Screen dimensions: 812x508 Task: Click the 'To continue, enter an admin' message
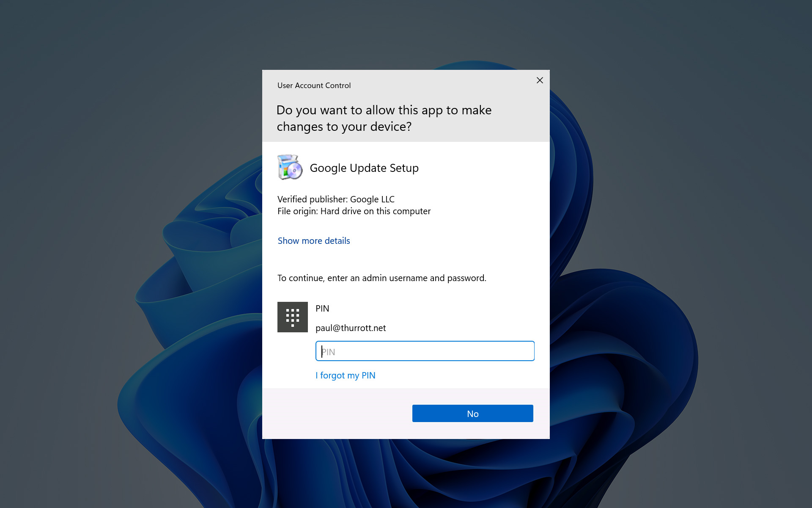click(x=382, y=278)
